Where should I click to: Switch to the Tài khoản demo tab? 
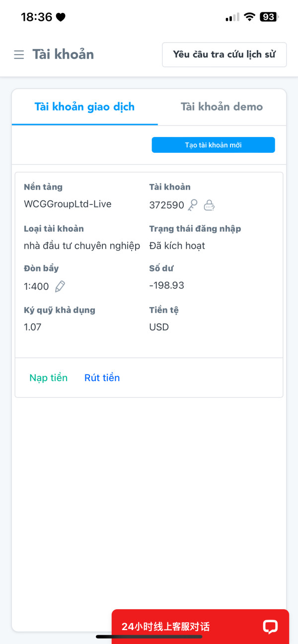click(222, 107)
